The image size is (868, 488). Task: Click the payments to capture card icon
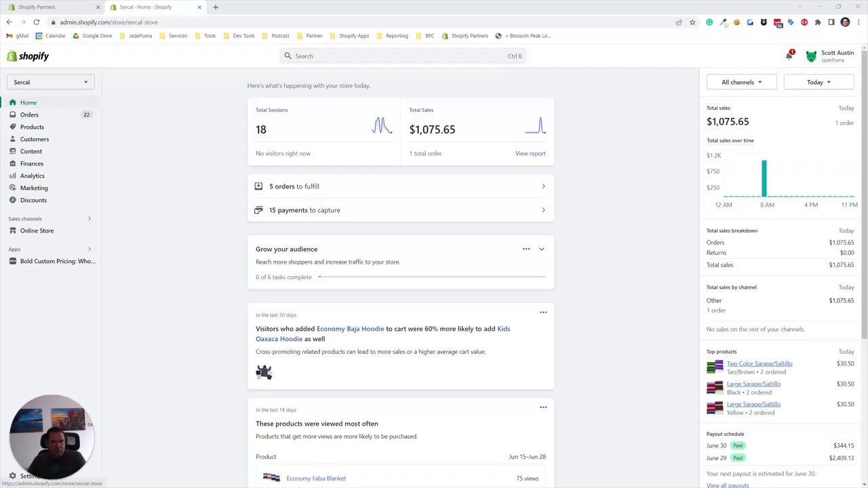tap(258, 210)
